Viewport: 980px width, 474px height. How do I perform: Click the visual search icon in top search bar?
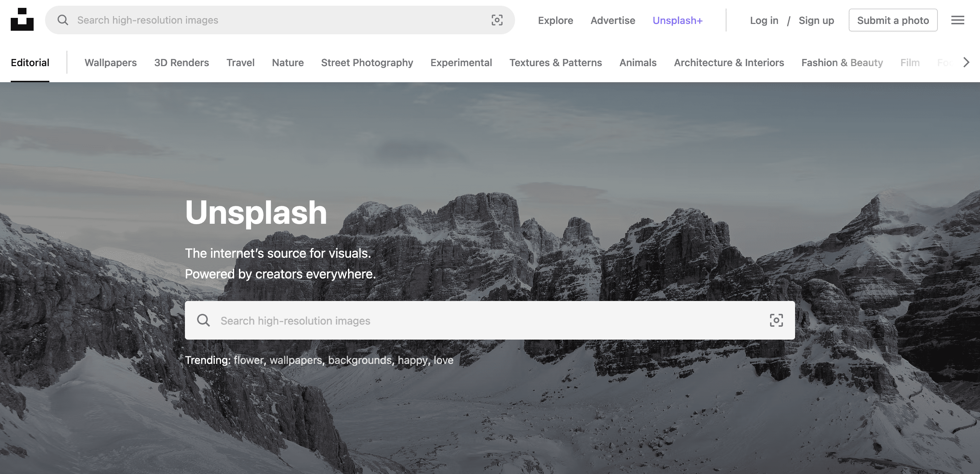pos(497,20)
